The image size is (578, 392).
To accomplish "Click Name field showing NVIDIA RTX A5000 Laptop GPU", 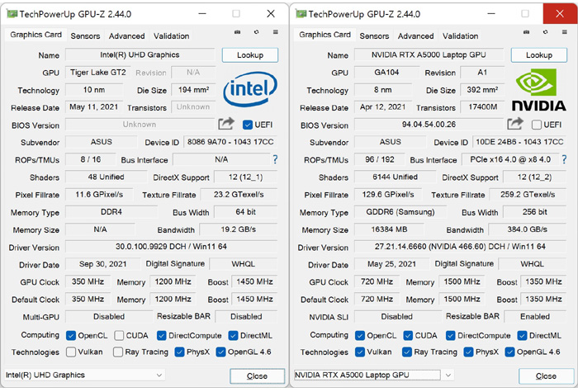I will [429, 55].
